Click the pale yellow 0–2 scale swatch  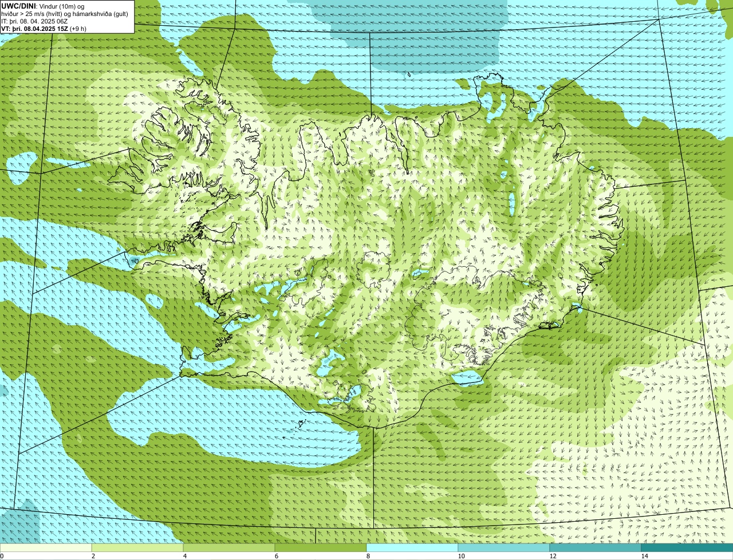point(46,547)
